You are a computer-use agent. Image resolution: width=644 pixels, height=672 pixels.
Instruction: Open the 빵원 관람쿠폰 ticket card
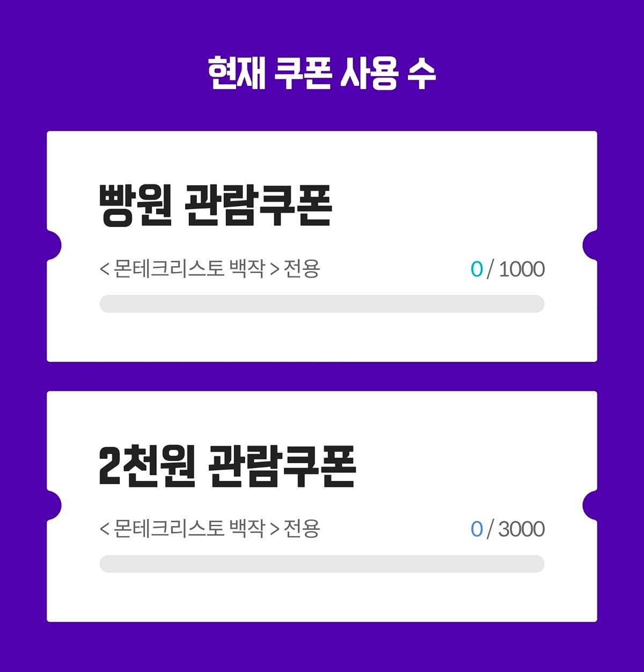(x=322, y=246)
